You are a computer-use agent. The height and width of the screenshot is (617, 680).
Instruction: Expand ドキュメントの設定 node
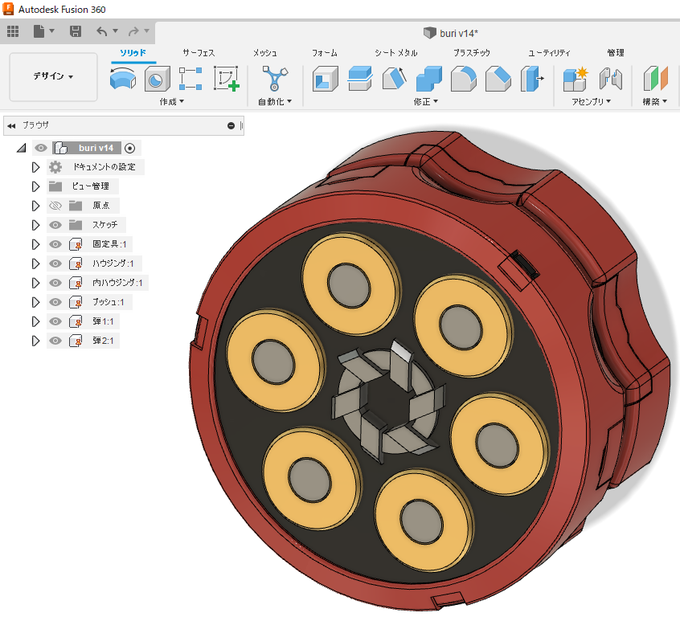point(36,167)
